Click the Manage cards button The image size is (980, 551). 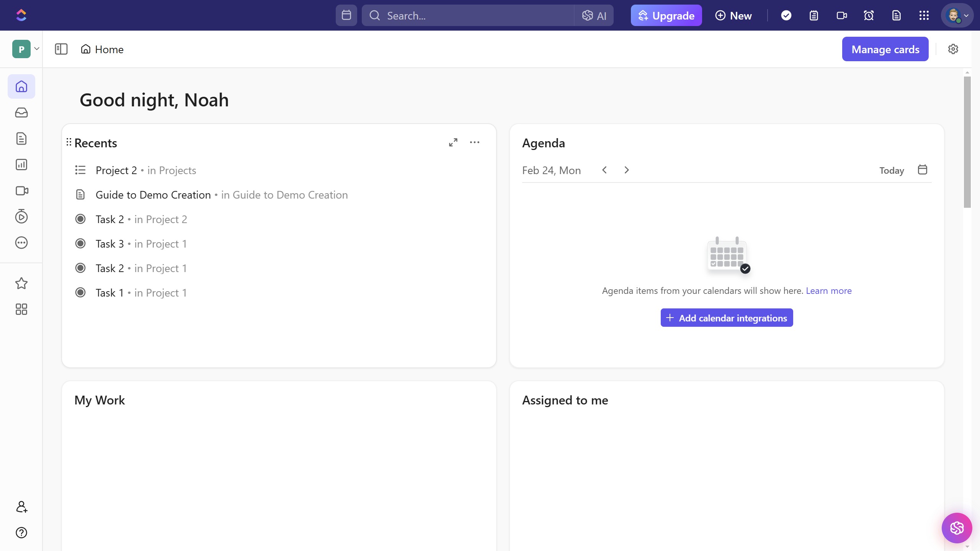pyautogui.click(x=885, y=49)
